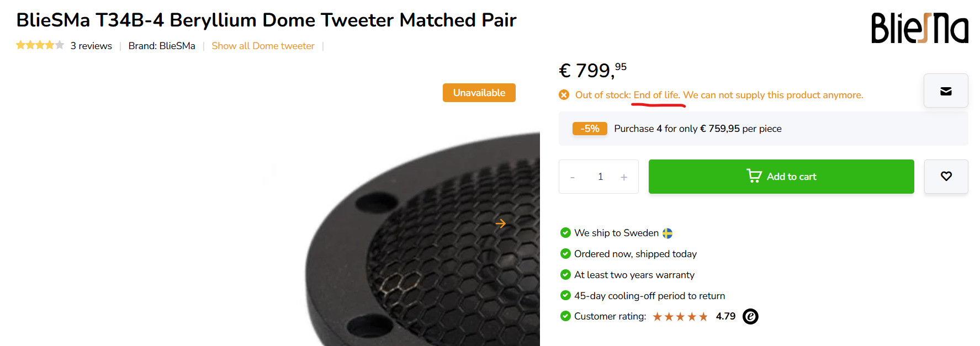Image resolution: width=980 pixels, height=346 pixels.
Task: Click the customer rating 4.79 stars
Action: pos(680,317)
